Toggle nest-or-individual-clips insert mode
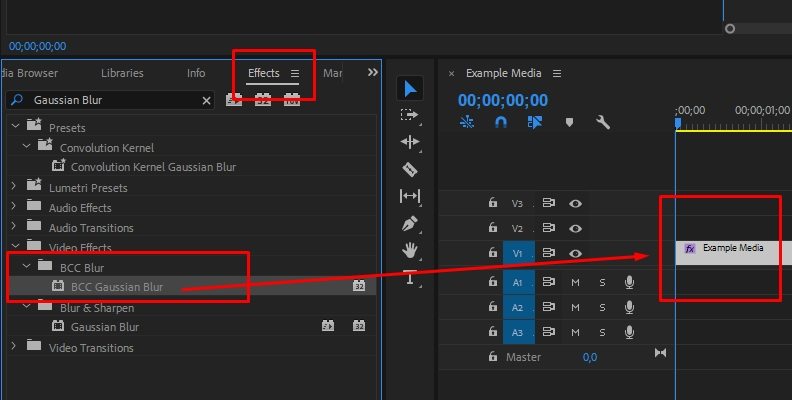Viewport: 792px width, 400px height. pos(467,122)
